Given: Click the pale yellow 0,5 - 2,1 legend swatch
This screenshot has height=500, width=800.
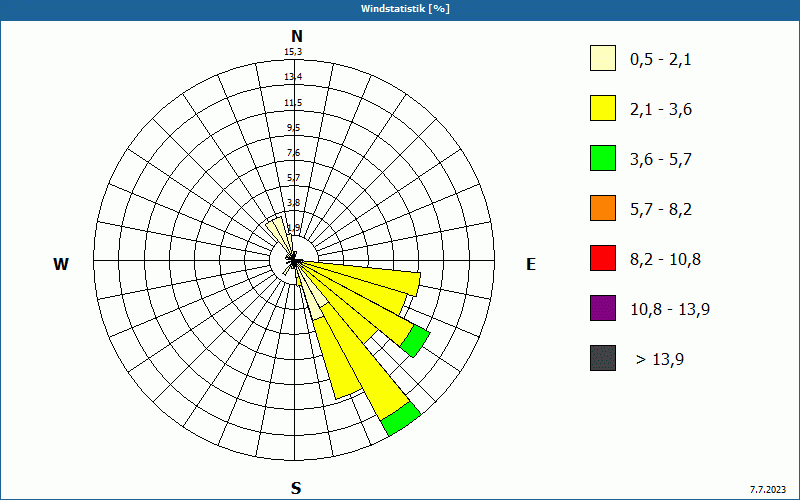Looking at the screenshot, I should pyautogui.click(x=603, y=58).
